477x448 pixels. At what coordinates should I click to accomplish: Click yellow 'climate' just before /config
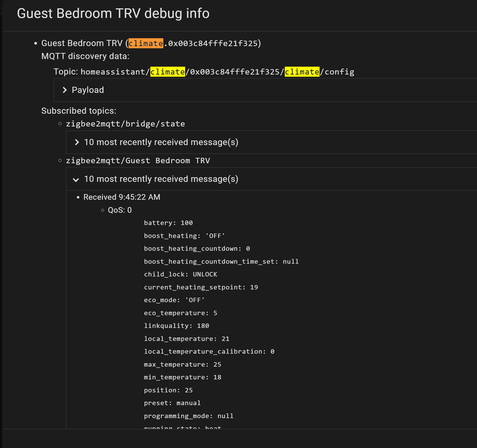click(302, 72)
